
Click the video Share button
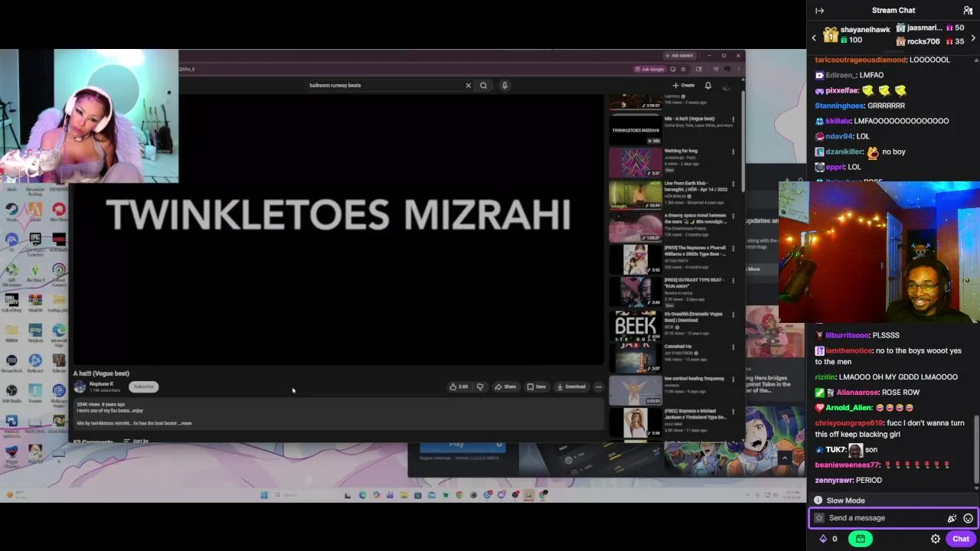coord(505,386)
